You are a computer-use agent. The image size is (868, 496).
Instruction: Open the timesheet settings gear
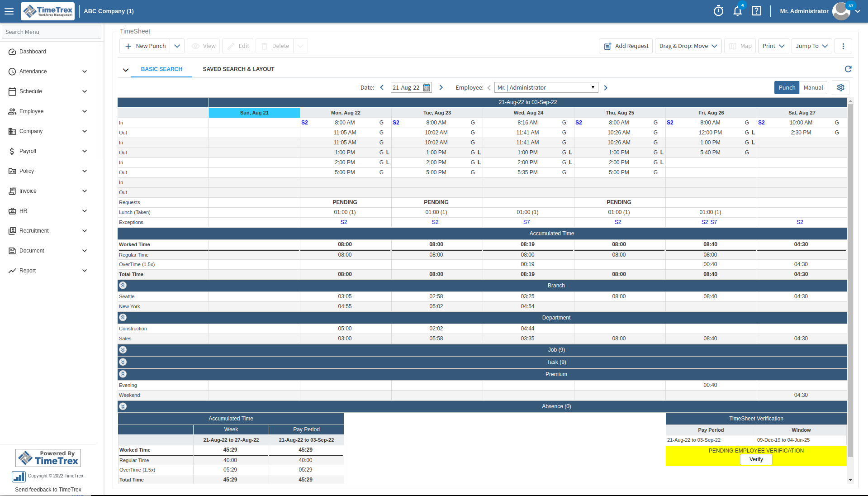840,87
